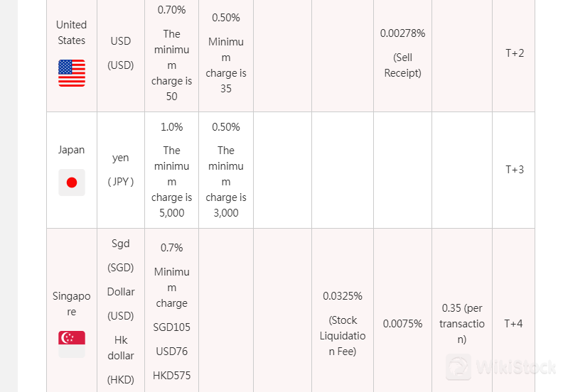Click the T+2 settlement cell

515,53
